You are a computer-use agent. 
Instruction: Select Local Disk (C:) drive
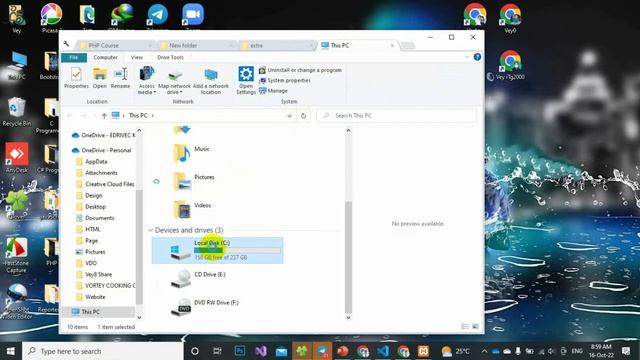coord(218,250)
